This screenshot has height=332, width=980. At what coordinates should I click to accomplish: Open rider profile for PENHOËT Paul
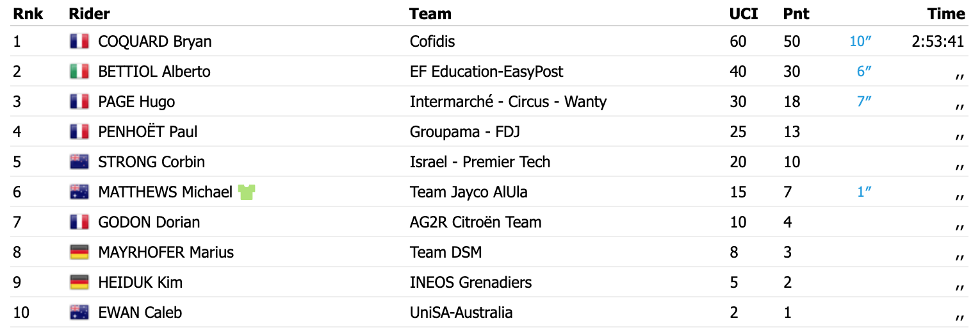click(147, 132)
